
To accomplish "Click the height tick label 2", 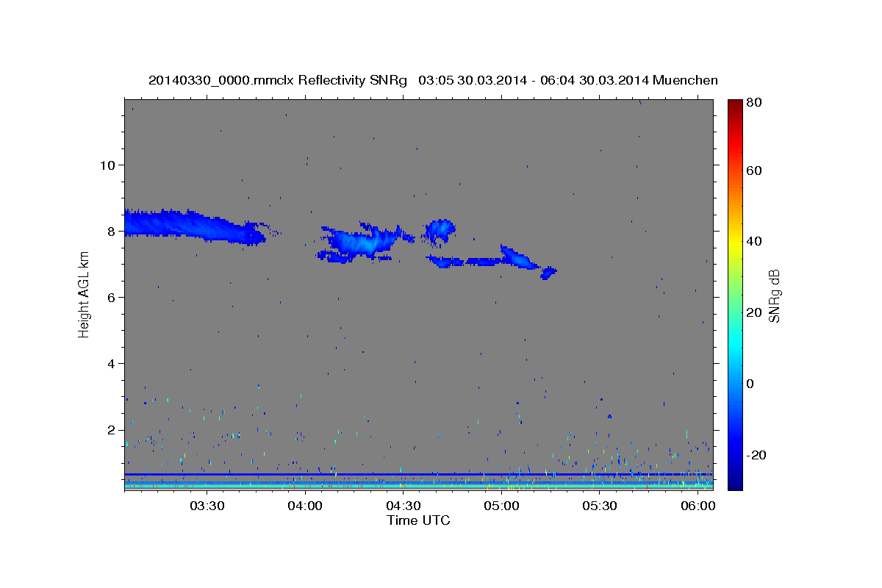I will pos(112,429).
